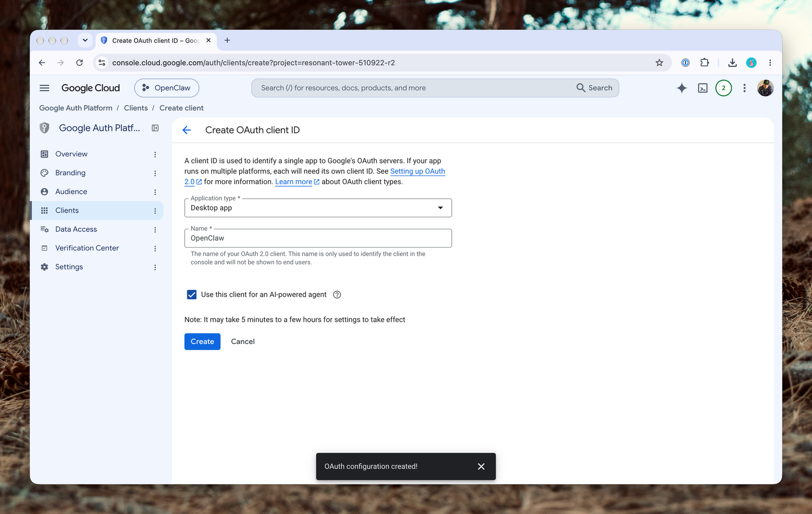This screenshot has width=812, height=514.
Task: Cancel the client creation
Action: point(243,341)
